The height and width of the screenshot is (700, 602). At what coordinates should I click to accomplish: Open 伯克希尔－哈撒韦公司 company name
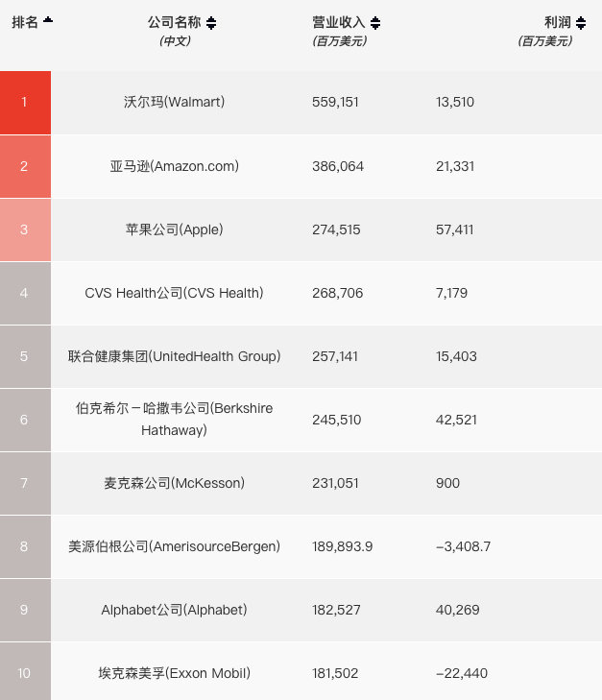(x=175, y=420)
